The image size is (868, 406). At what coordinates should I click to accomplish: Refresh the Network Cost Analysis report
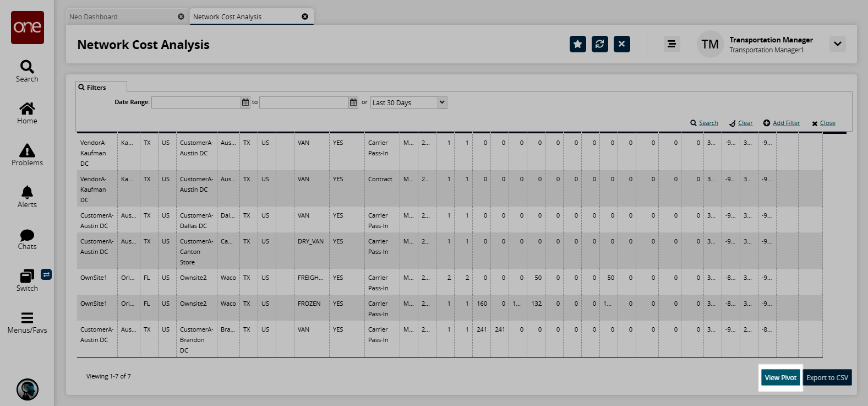click(x=599, y=44)
